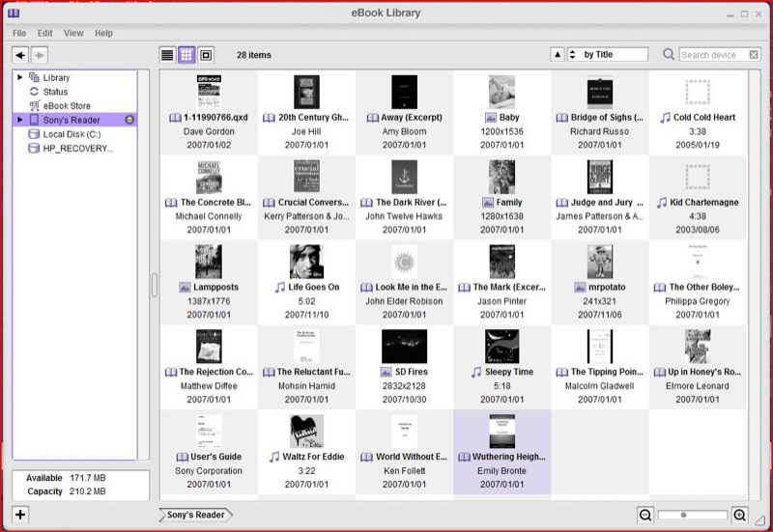
Task: Open the View menu
Action: 73,33
